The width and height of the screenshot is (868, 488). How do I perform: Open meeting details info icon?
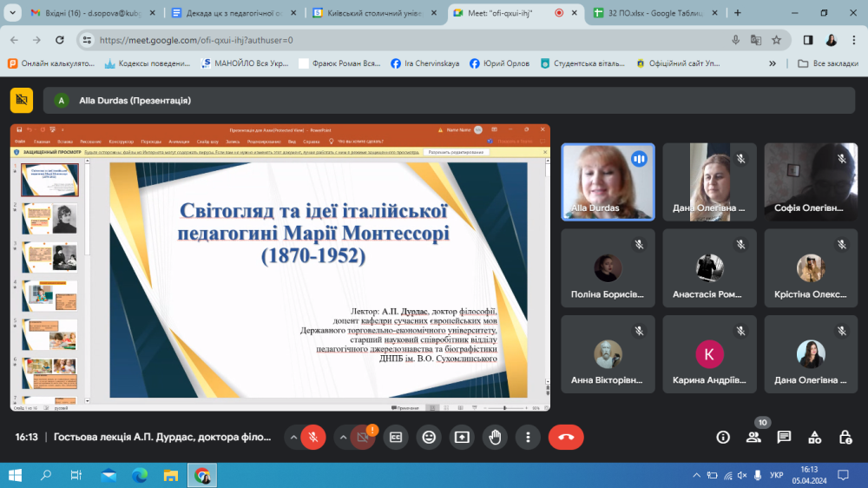coord(723,437)
